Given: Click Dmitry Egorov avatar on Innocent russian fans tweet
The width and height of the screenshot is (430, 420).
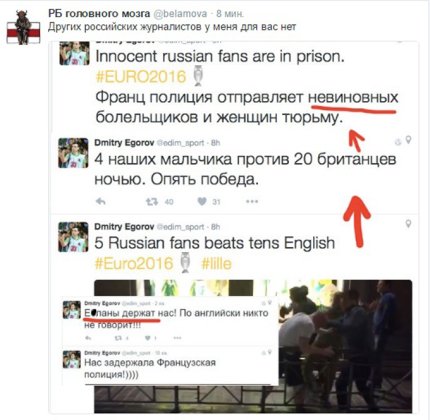Looking at the screenshot, I should tap(74, 53).
